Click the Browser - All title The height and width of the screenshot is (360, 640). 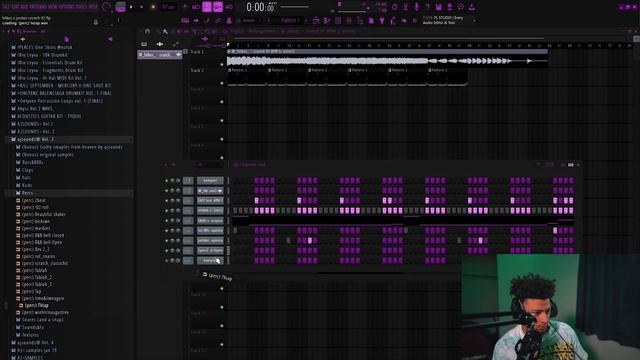pos(35,31)
